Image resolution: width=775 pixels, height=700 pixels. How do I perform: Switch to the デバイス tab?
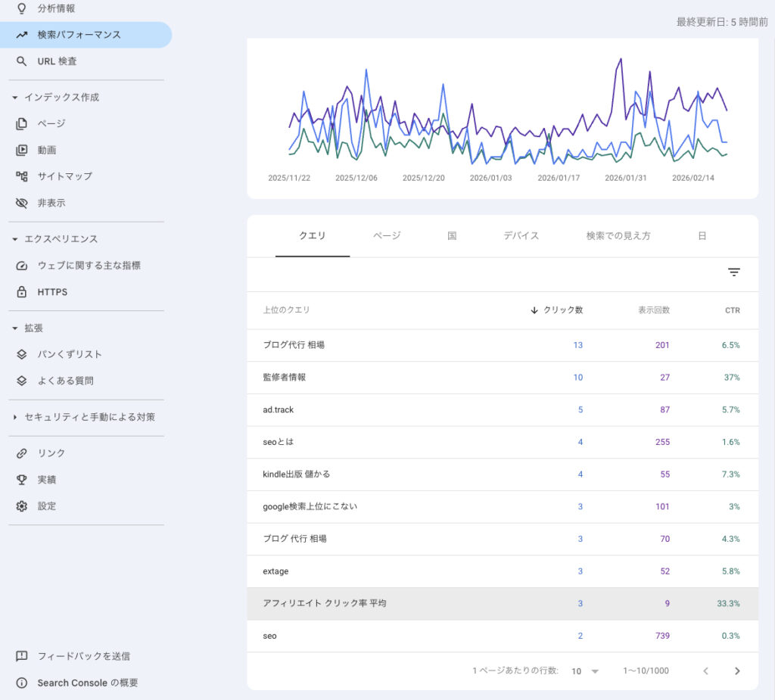(521, 235)
